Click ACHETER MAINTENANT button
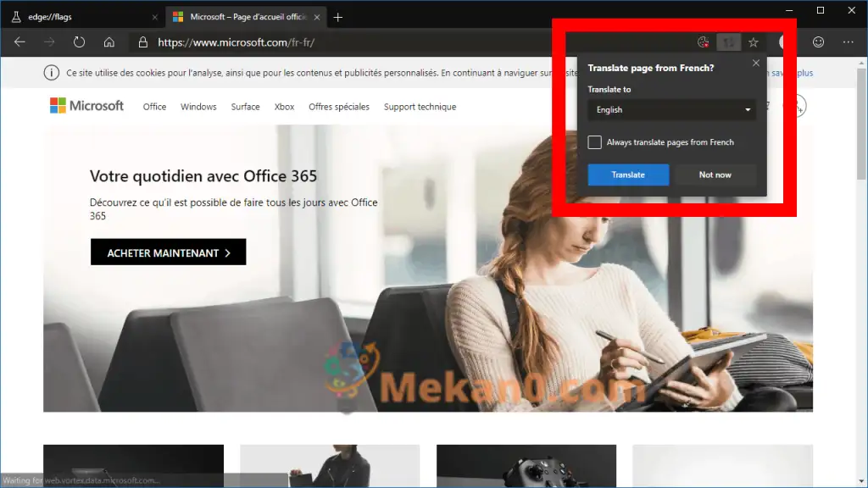Screen dimensions: 868x488 (x=168, y=252)
